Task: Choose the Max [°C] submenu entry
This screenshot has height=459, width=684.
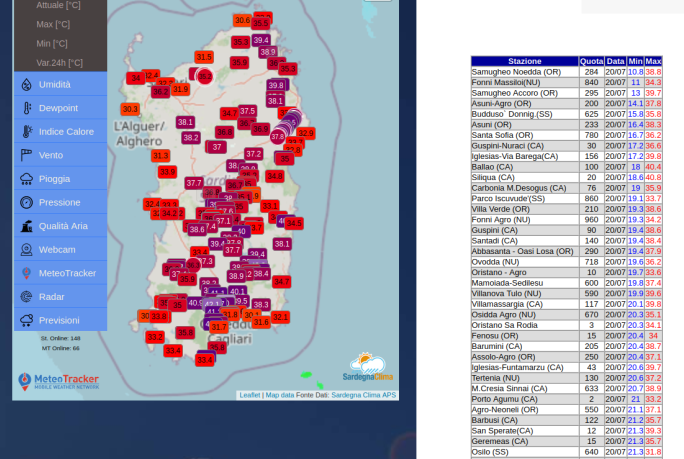Action: [x=53, y=24]
